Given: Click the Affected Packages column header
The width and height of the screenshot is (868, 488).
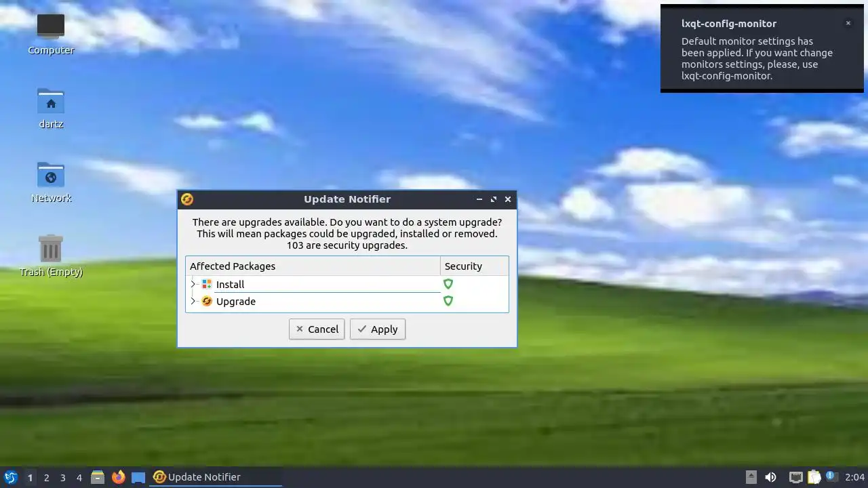Looking at the screenshot, I should tap(313, 266).
